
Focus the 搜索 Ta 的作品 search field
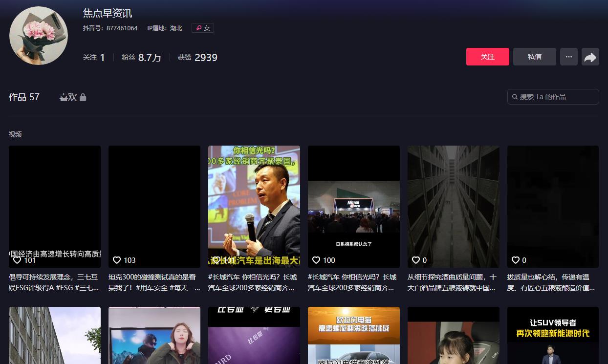tap(553, 97)
